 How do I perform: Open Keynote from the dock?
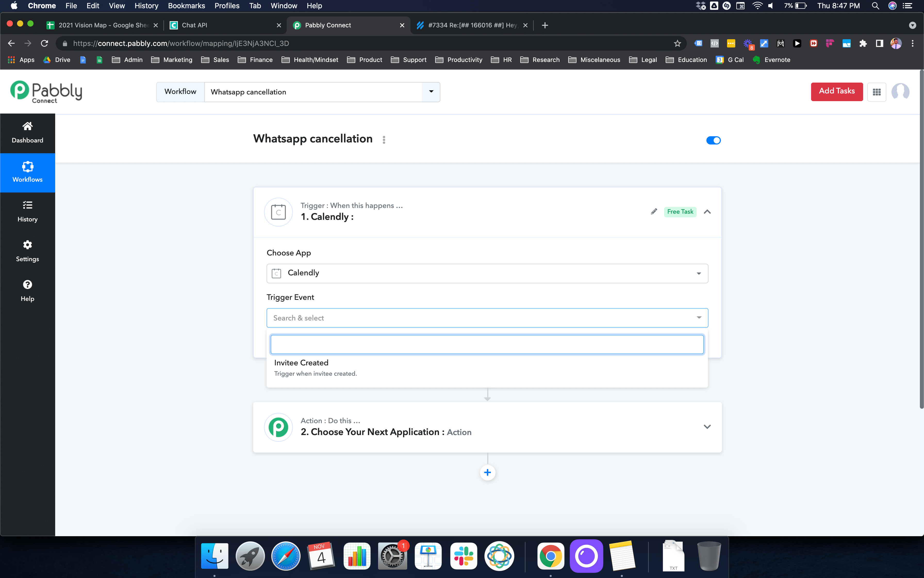428,556
